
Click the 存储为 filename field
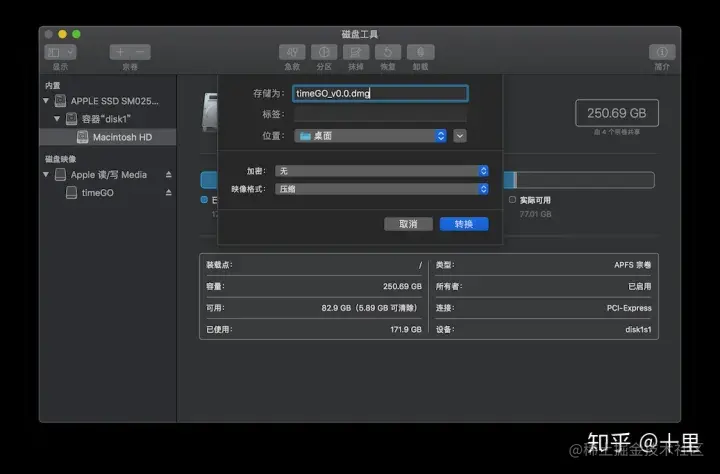pyautogui.click(x=380, y=93)
